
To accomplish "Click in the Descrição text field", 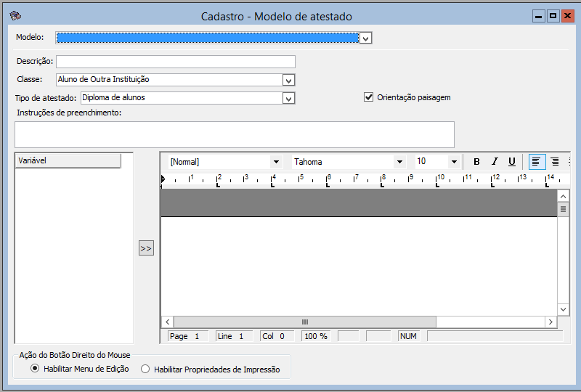I will [x=176, y=62].
